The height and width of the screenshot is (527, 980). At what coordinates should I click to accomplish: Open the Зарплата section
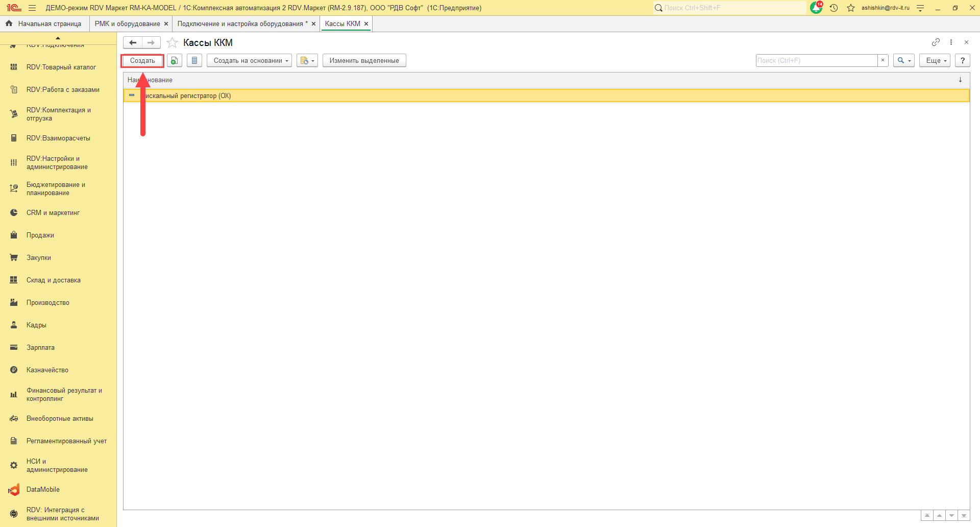tap(58, 347)
